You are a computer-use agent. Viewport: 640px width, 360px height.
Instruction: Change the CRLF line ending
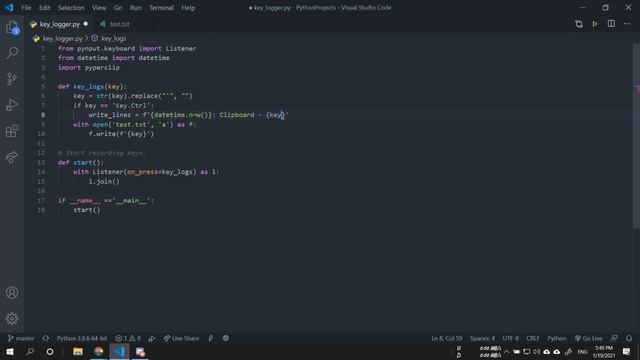[x=533, y=338]
